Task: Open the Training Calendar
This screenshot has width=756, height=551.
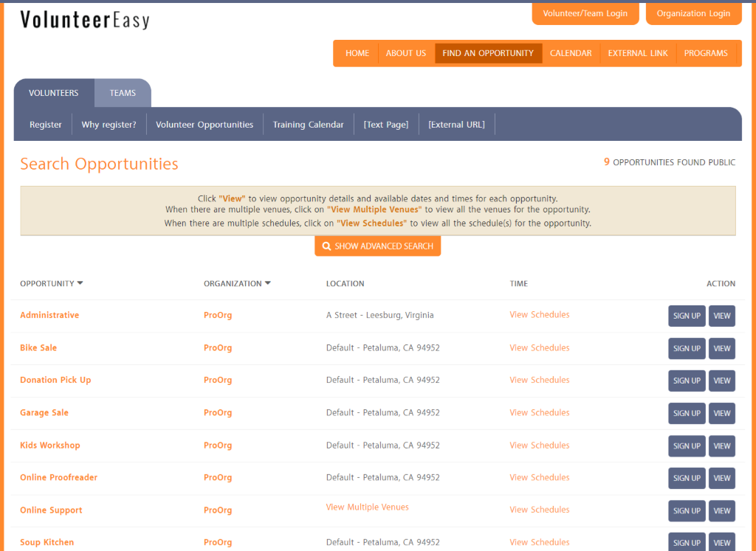Action: coord(308,125)
